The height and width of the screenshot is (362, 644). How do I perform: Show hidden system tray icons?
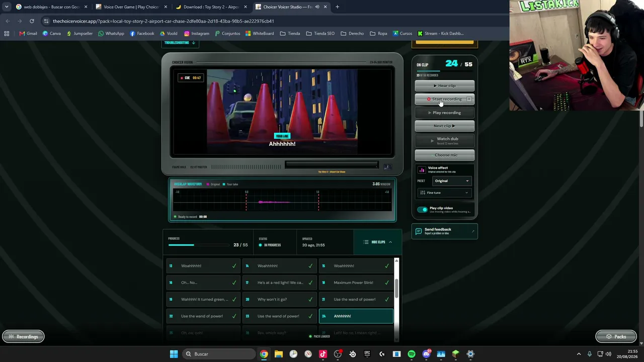pyautogui.click(x=579, y=354)
